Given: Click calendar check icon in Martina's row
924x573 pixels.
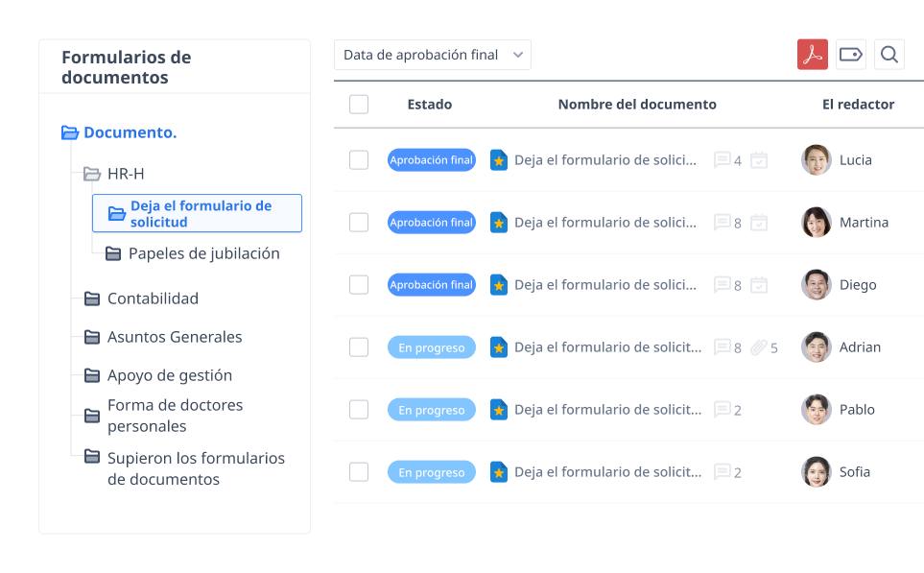Looking at the screenshot, I should tap(758, 223).
